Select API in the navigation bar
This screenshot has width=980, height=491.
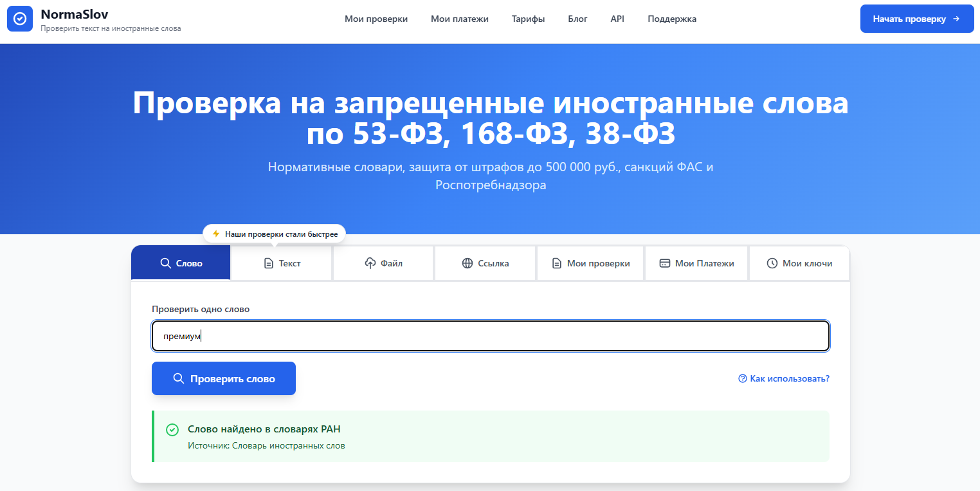click(617, 19)
